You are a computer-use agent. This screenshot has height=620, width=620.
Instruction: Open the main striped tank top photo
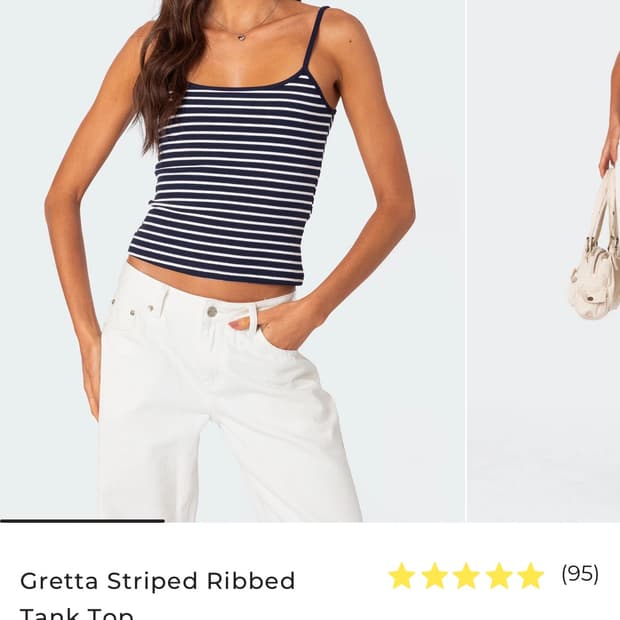coord(232,261)
